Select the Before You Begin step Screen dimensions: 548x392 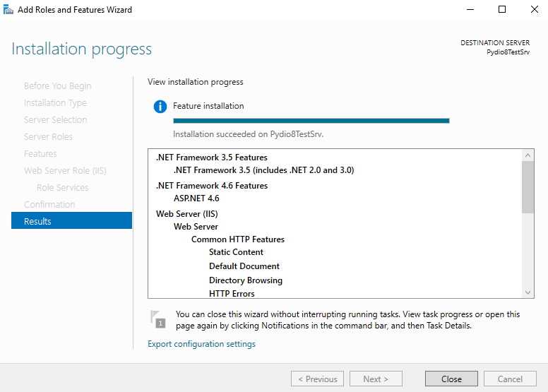click(57, 85)
